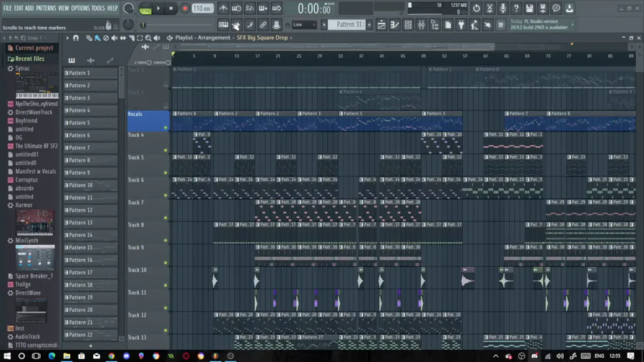
Task: Add a new pattern with plus button
Action: [369, 25]
